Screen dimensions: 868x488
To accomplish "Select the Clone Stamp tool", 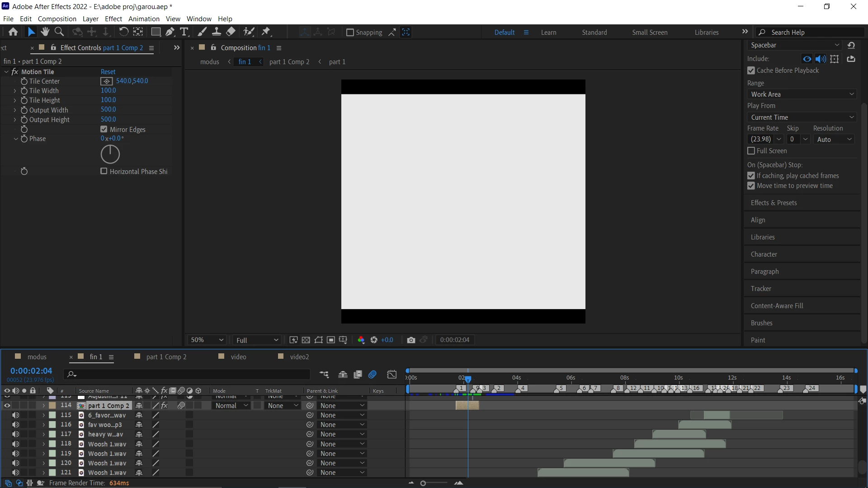I will [x=217, y=32].
